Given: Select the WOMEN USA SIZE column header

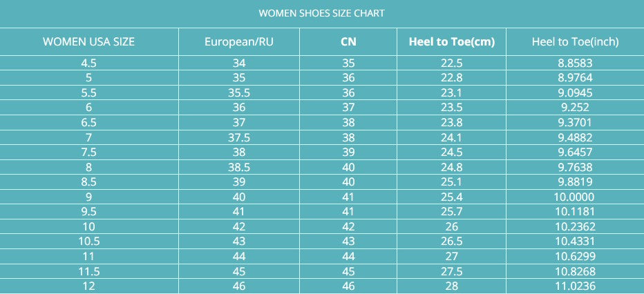Looking at the screenshot, I should click(x=88, y=41).
